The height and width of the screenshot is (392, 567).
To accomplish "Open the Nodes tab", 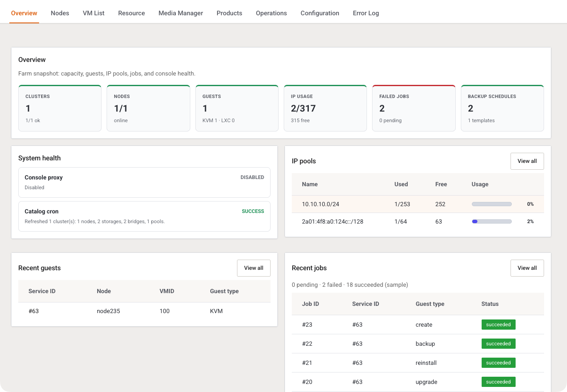I will tap(60, 13).
